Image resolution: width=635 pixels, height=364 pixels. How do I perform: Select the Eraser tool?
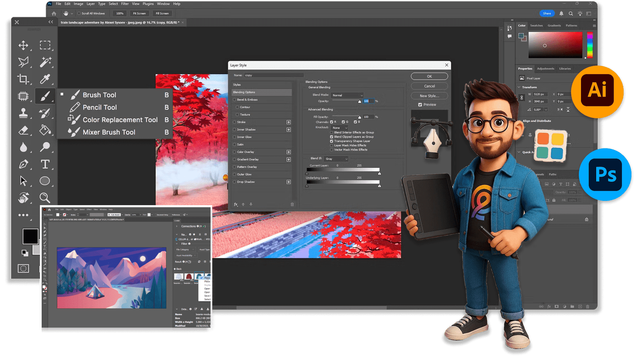(x=23, y=130)
